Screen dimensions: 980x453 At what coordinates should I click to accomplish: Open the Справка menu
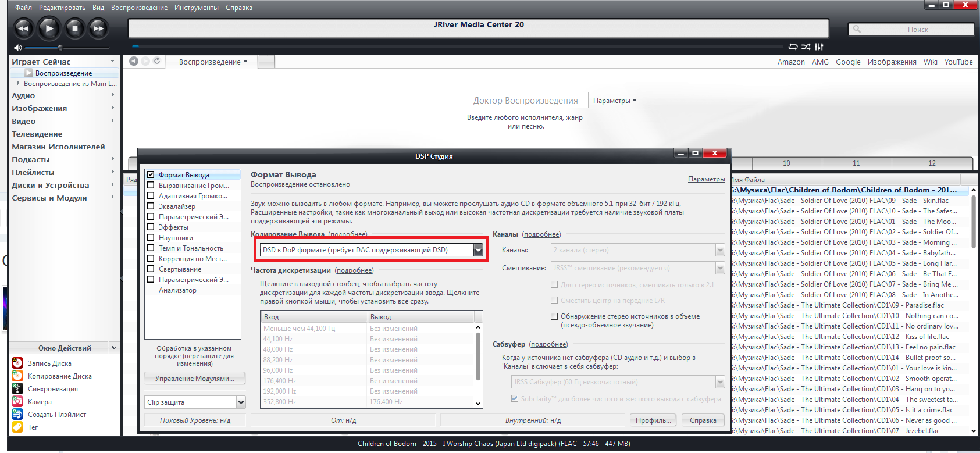(239, 8)
